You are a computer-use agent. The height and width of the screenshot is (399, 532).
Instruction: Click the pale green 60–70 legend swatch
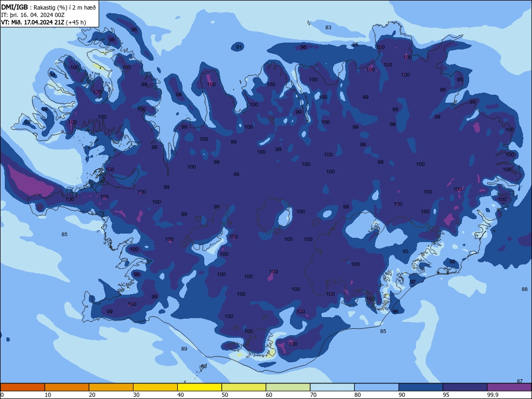pos(288,387)
